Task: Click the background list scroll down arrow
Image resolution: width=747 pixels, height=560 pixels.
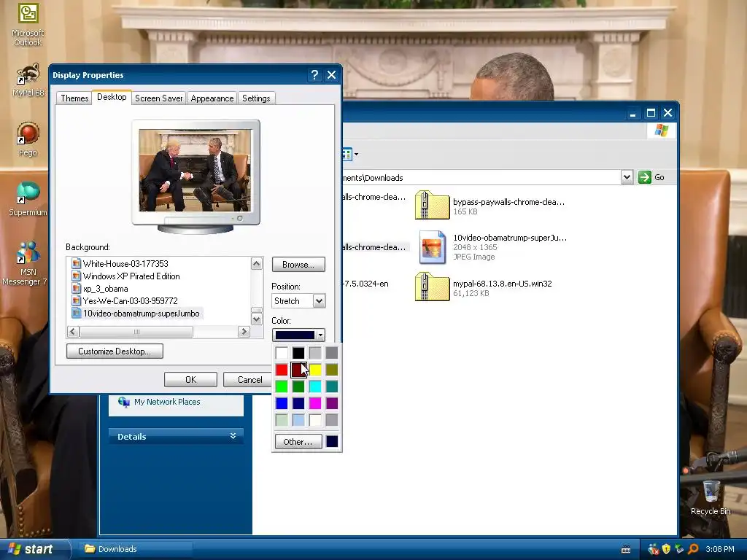Action: 256,319
